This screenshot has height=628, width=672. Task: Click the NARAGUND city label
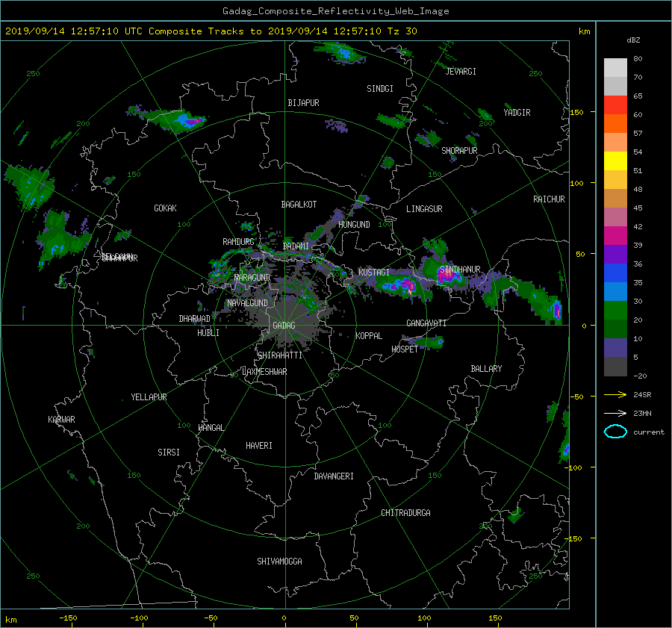pos(252,278)
